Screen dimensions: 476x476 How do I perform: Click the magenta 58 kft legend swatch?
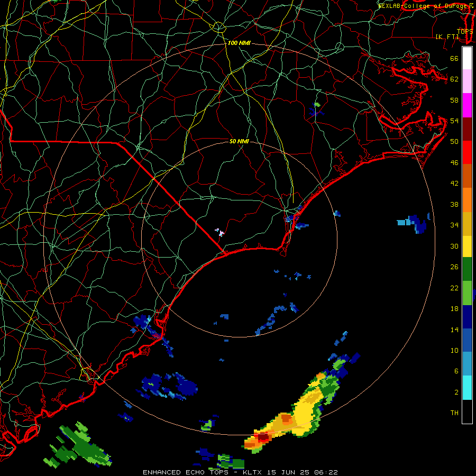point(467,105)
